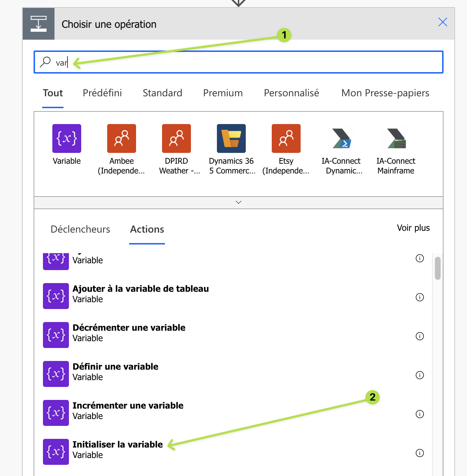467x476 pixels.
Task: Select the Variable connector icon
Action: click(67, 138)
